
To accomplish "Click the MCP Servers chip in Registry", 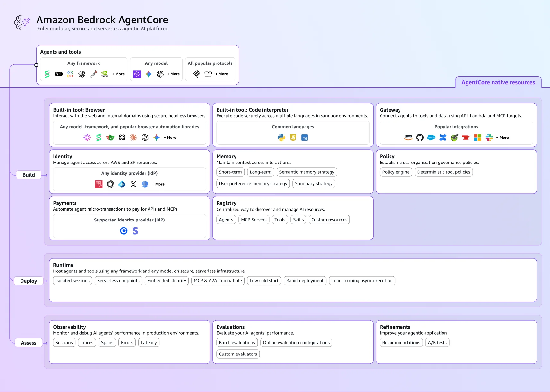I will click(x=254, y=220).
